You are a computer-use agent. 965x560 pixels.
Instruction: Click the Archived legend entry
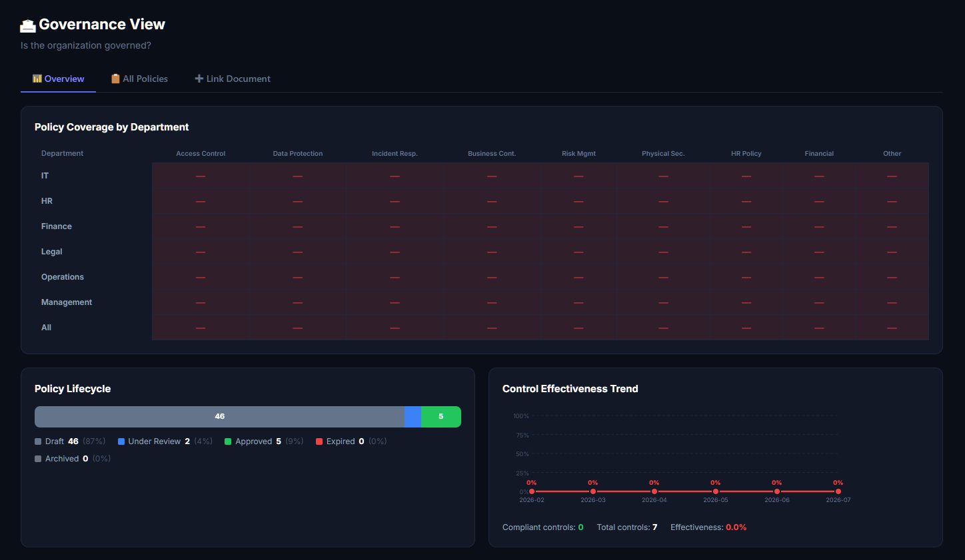(73, 459)
